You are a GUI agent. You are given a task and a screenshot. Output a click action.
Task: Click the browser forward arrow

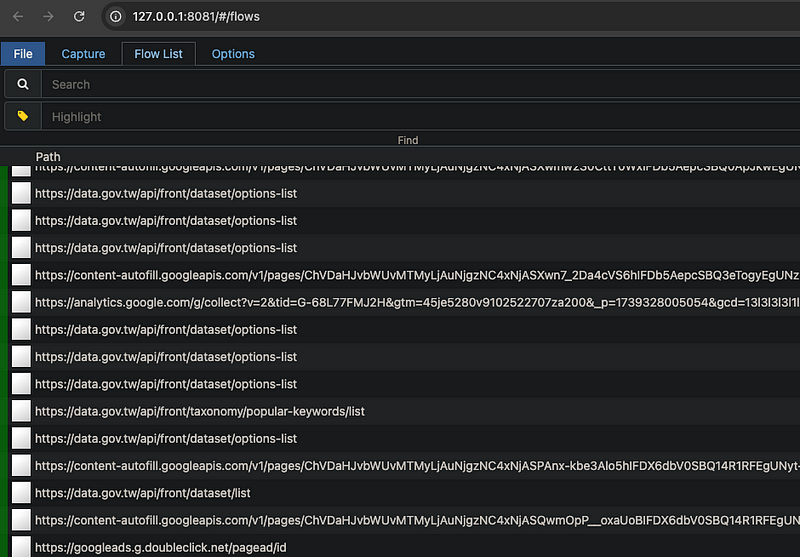(x=48, y=16)
